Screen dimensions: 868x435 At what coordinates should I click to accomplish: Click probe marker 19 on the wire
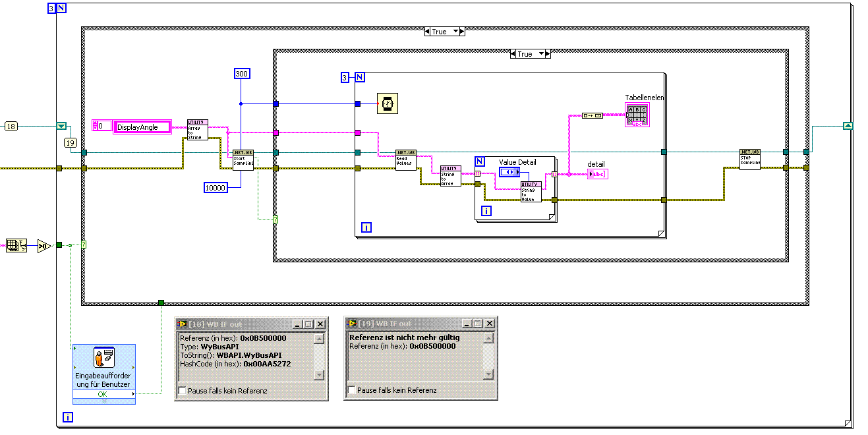click(x=71, y=142)
